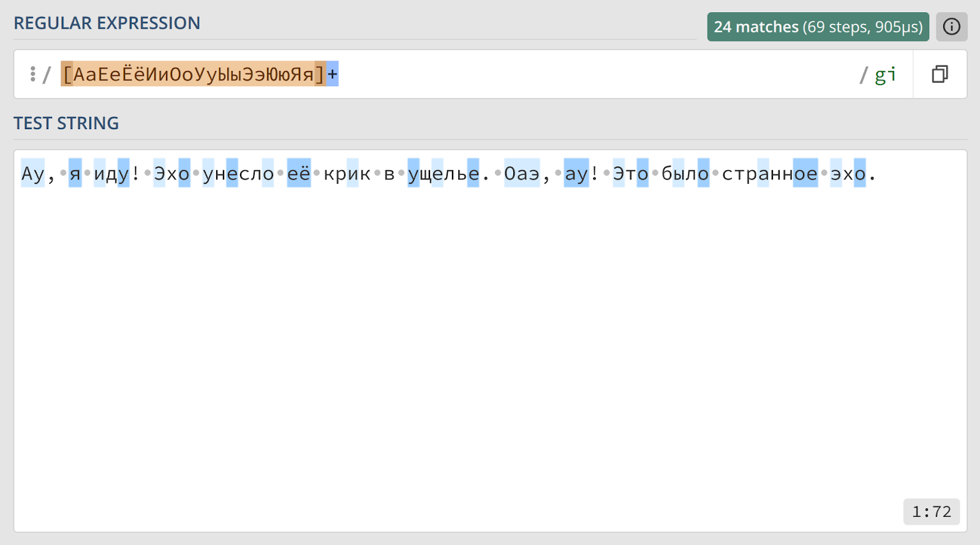Click the REGULAR EXPRESSION section heading
Viewport: 980px width, 545px height.
pyautogui.click(x=107, y=23)
